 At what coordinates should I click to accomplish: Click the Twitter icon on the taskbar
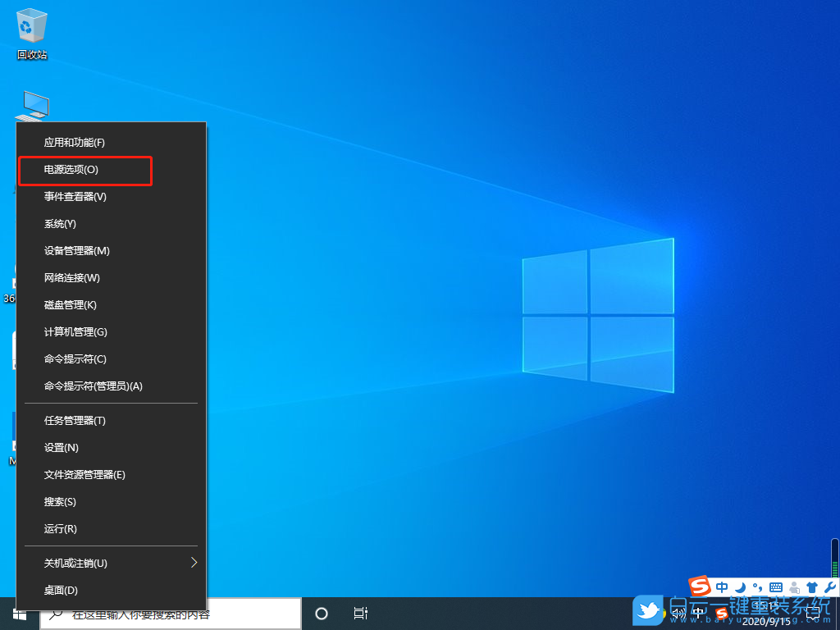click(647, 611)
